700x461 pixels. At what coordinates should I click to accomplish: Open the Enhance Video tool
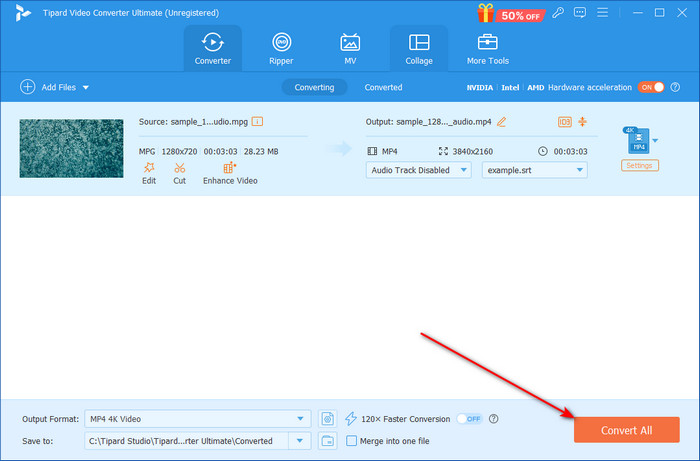tap(230, 173)
